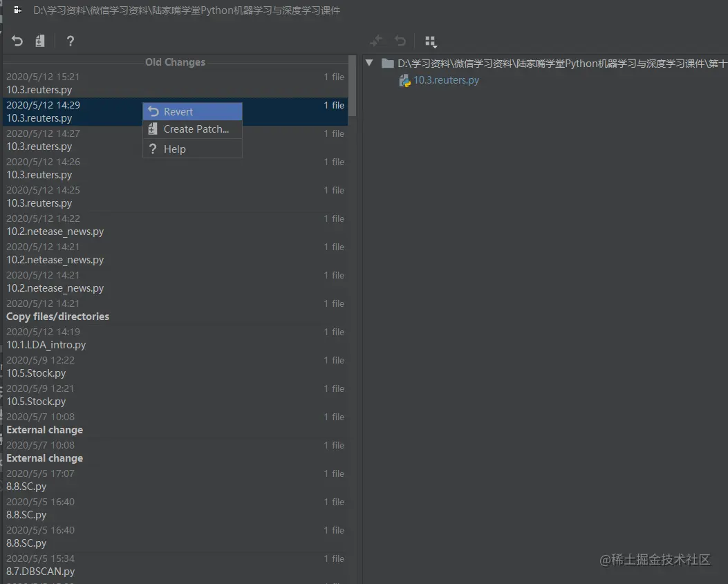Click the greyed revert icon in right toolbar

tap(400, 41)
